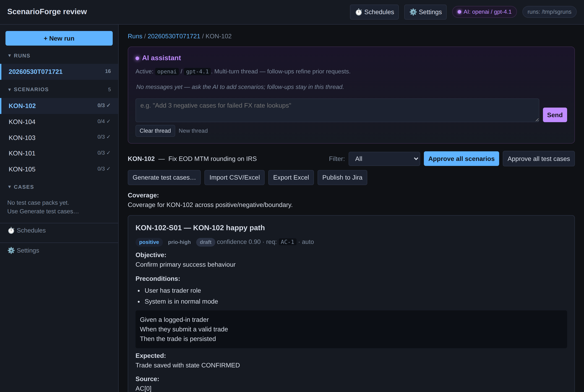The image size is (584, 392).
Task: Click the checkmark on the KON-101 row
Action: [x=108, y=153]
